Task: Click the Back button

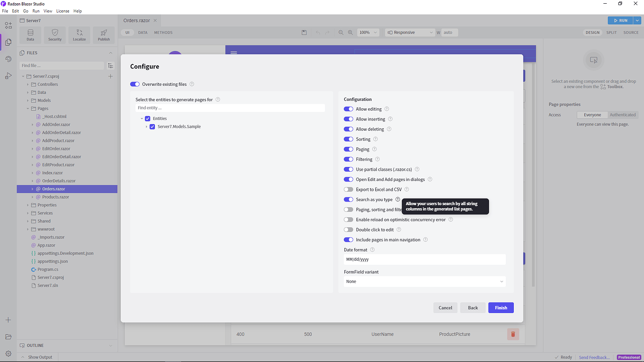Action: click(473, 307)
